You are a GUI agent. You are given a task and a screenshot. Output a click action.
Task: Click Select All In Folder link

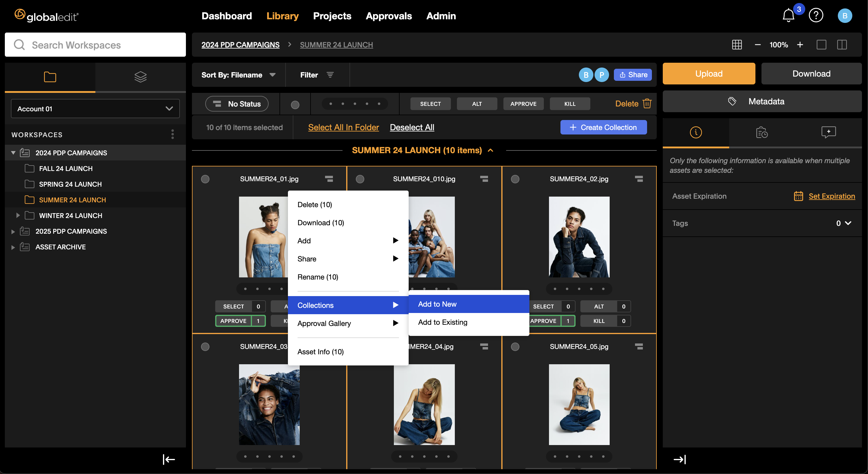point(343,127)
